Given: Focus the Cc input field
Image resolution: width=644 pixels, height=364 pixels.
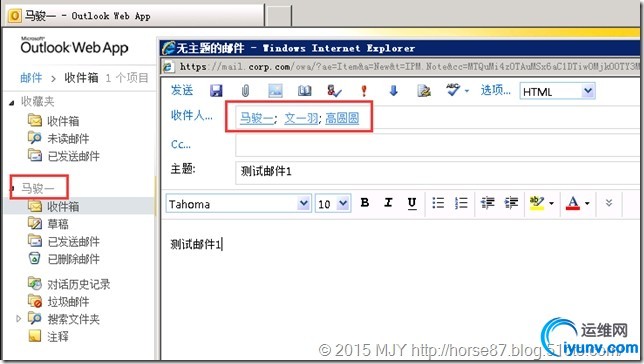Looking at the screenshot, I should [x=437, y=145].
